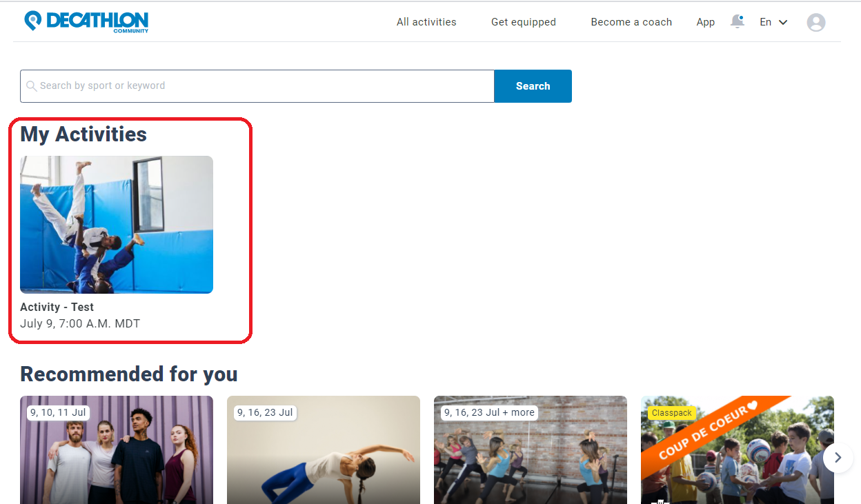Click the blue Search button

pos(533,86)
